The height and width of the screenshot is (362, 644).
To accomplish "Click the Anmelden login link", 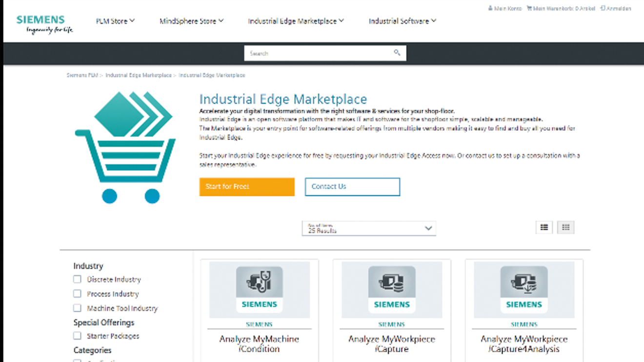I will (616, 8).
